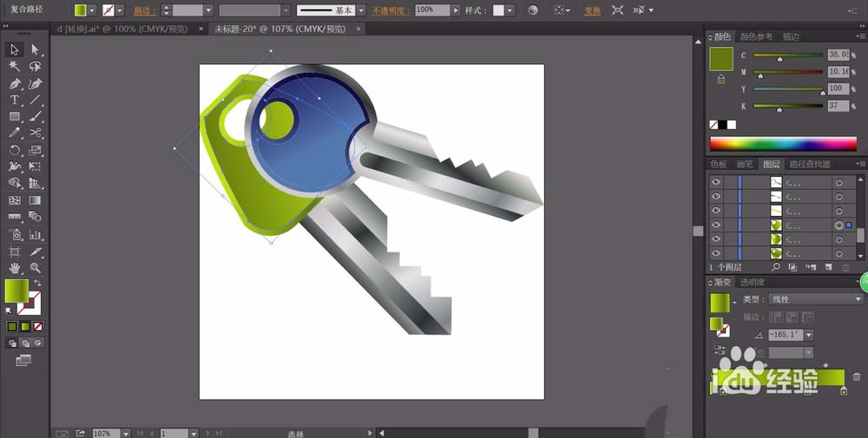Toggle visibility eye of second layer row
This screenshot has width=868, height=438.
[x=716, y=196]
